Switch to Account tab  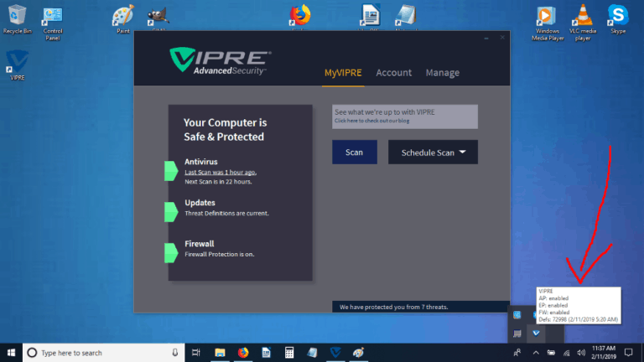pyautogui.click(x=393, y=73)
